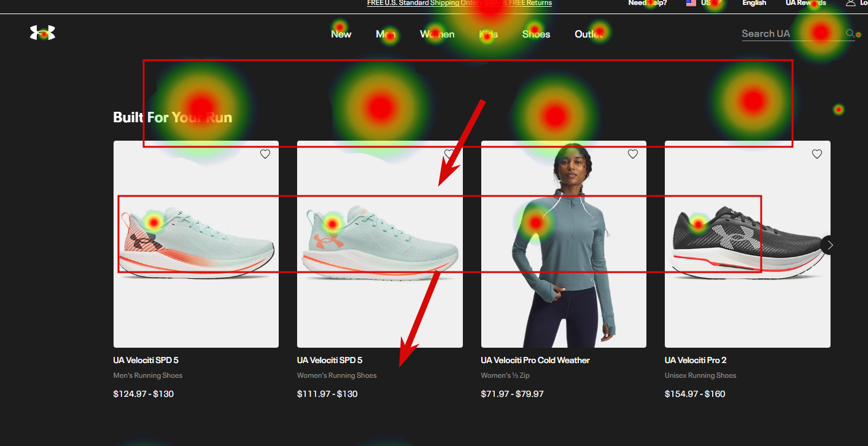Click the $111.97 - $130 price

coord(327,394)
